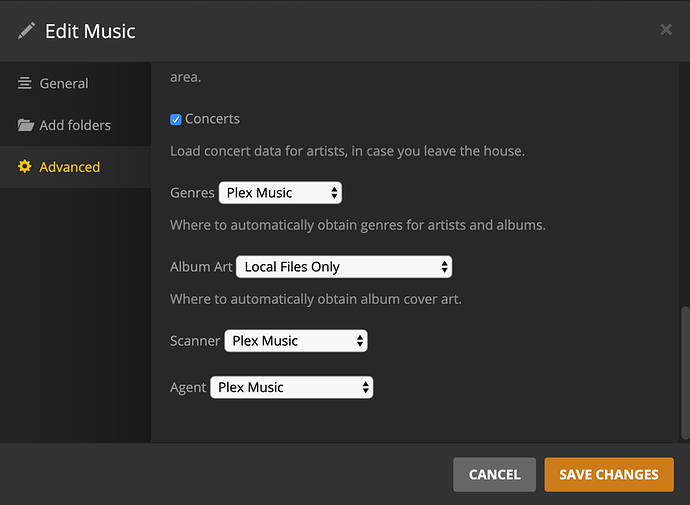
Task: Switch to the General tab
Action: click(63, 84)
